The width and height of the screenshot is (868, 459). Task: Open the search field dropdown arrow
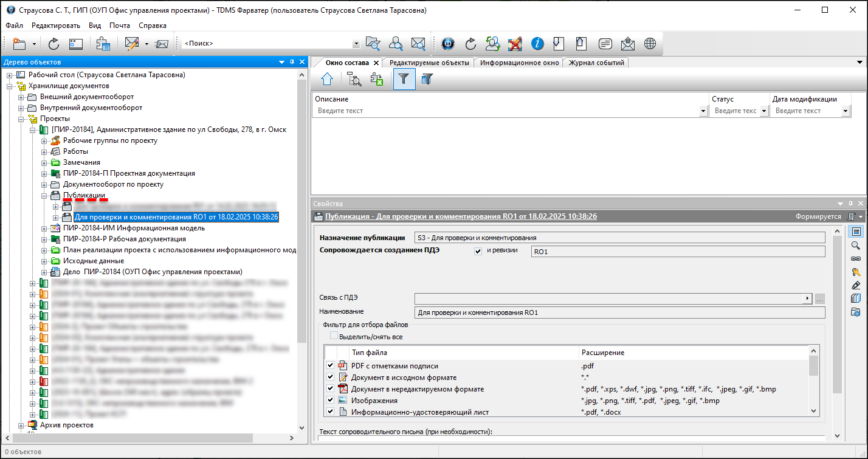click(356, 44)
